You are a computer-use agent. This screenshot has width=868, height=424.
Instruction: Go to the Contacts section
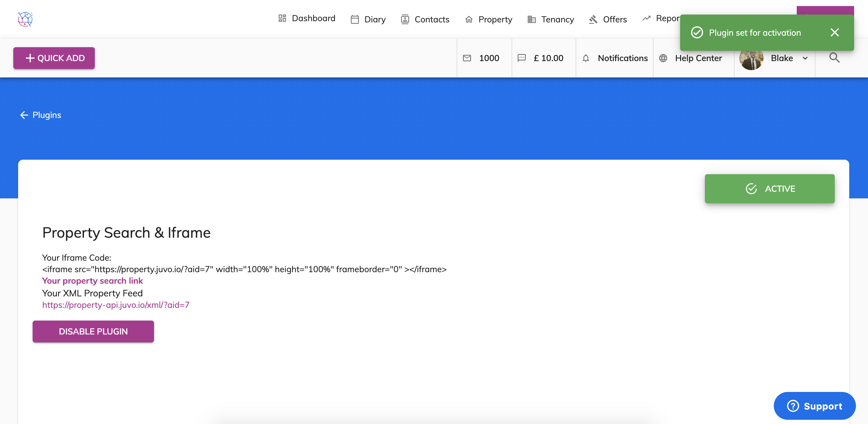pos(425,19)
